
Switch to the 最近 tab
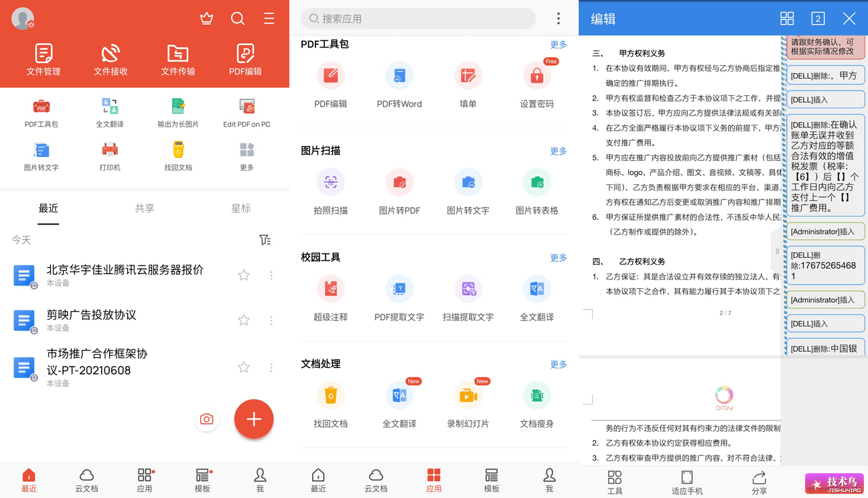click(48, 208)
